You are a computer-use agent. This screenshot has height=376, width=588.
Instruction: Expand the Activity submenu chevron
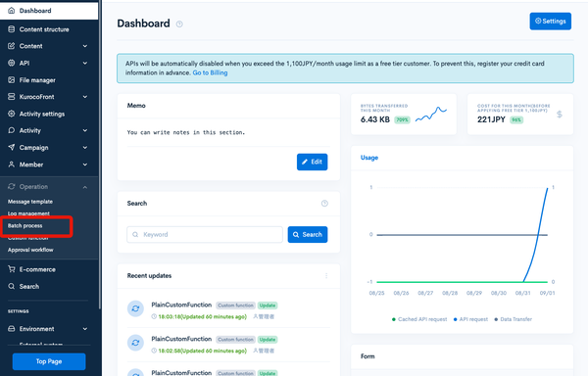(x=85, y=130)
